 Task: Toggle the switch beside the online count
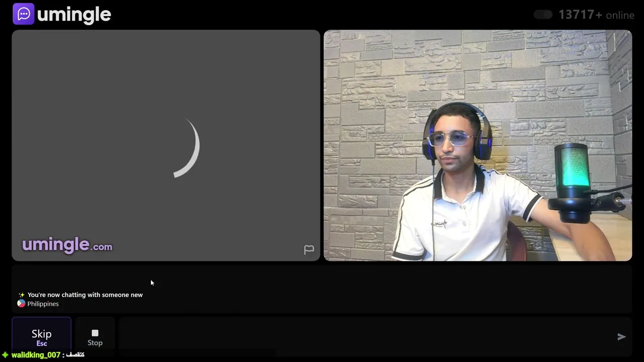pos(543,15)
